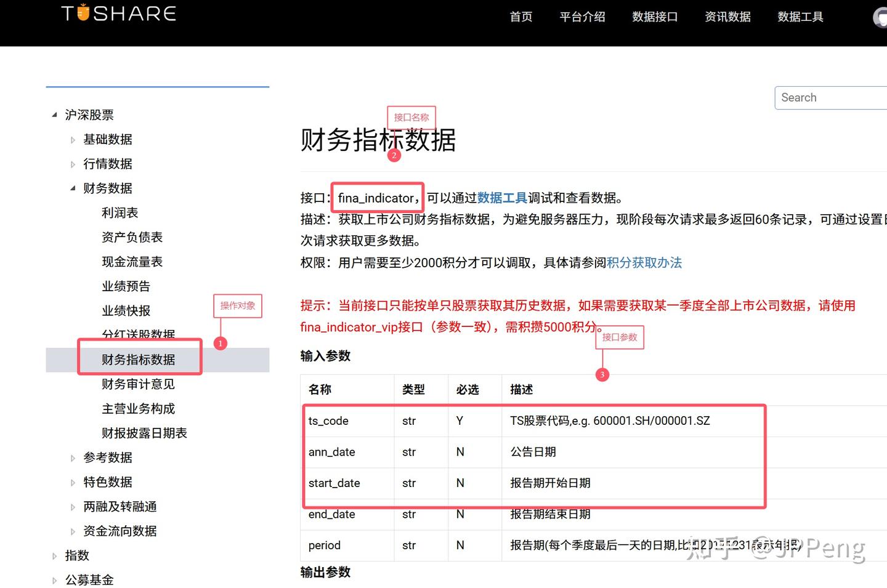The width and height of the screenshot is (887, 588).
Task: Click the 积分获取办法 link
Action: (643, 263)
